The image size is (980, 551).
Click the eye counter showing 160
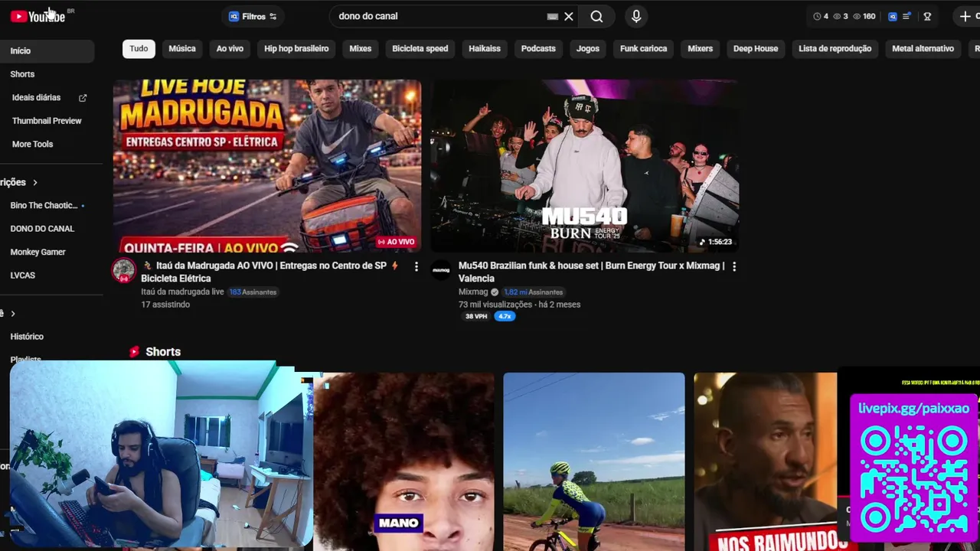(x=864, y=16)
